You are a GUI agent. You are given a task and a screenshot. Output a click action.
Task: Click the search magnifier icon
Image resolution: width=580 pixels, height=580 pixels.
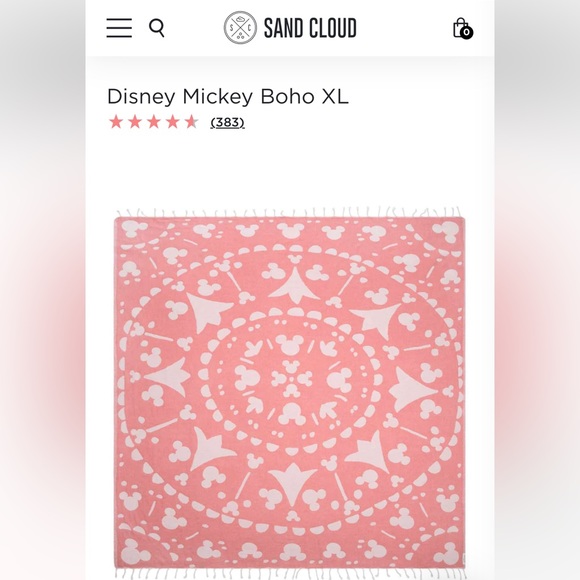pos(157,28)
